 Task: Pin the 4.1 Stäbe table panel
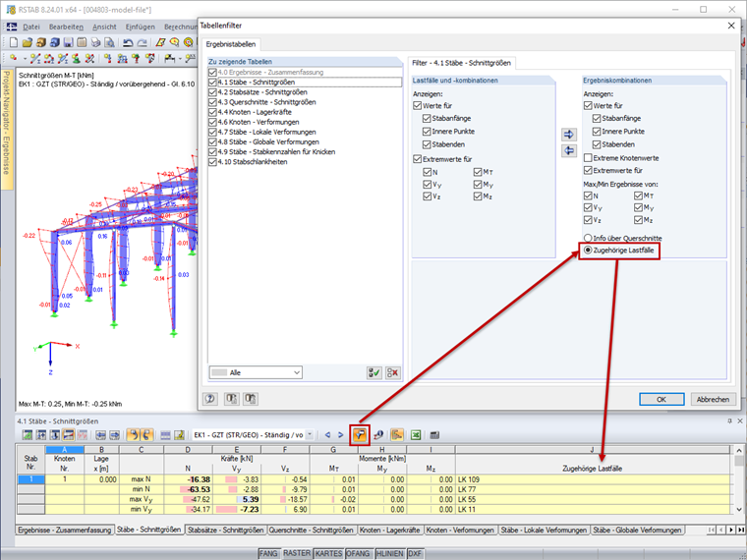729,420
